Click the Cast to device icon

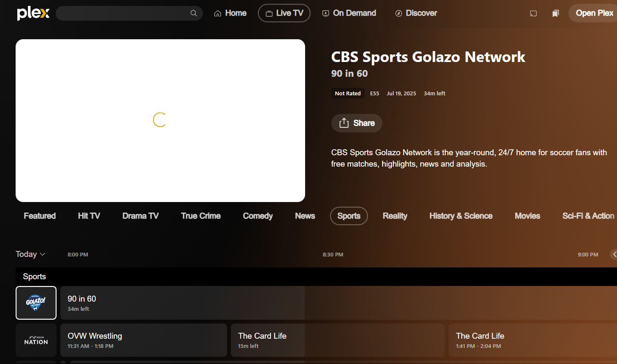pyautogui.click(x=533, y=13)
